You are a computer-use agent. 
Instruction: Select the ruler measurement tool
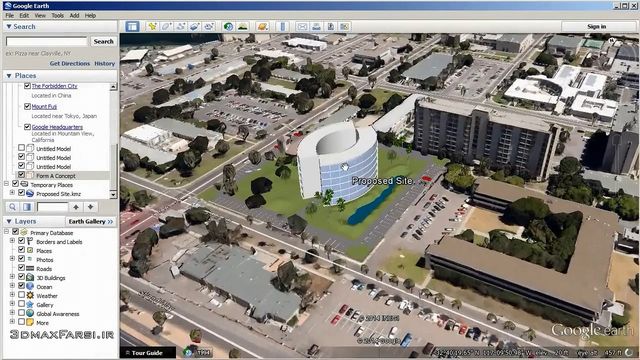[x=282, y=27]
